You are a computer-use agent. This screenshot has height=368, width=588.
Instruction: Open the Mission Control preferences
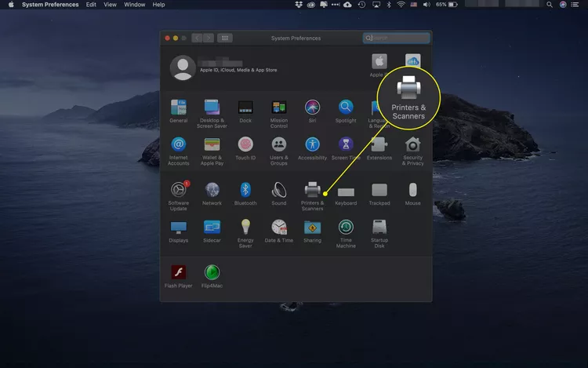pos(279,107)
